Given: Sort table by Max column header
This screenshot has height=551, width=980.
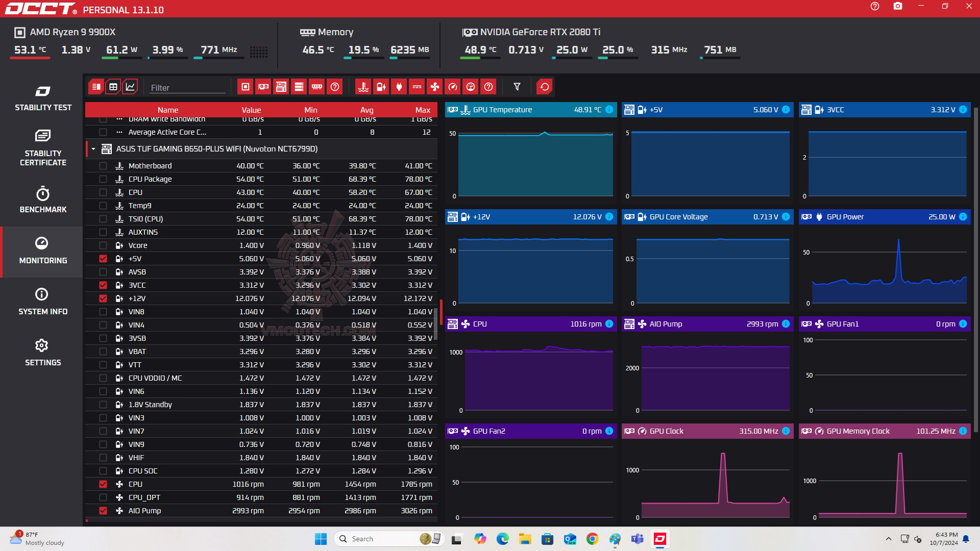Looking at the screenshot, I should point(423,110).
